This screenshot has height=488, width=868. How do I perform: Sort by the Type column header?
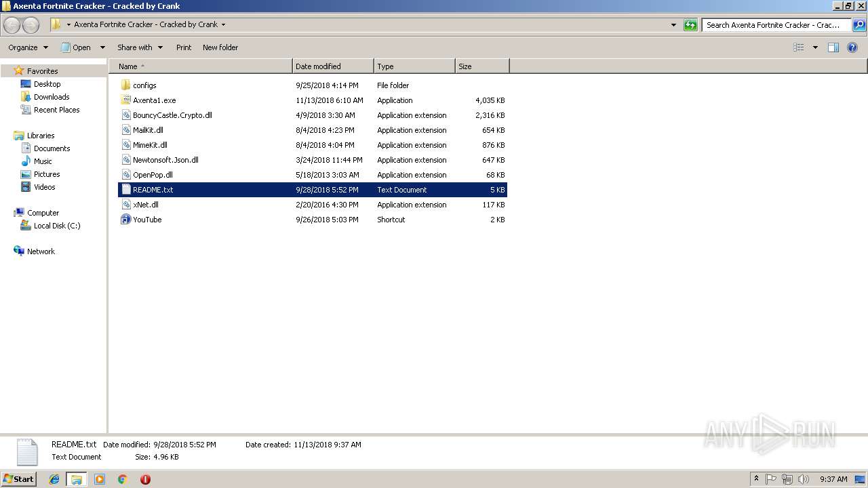[414, 66]
